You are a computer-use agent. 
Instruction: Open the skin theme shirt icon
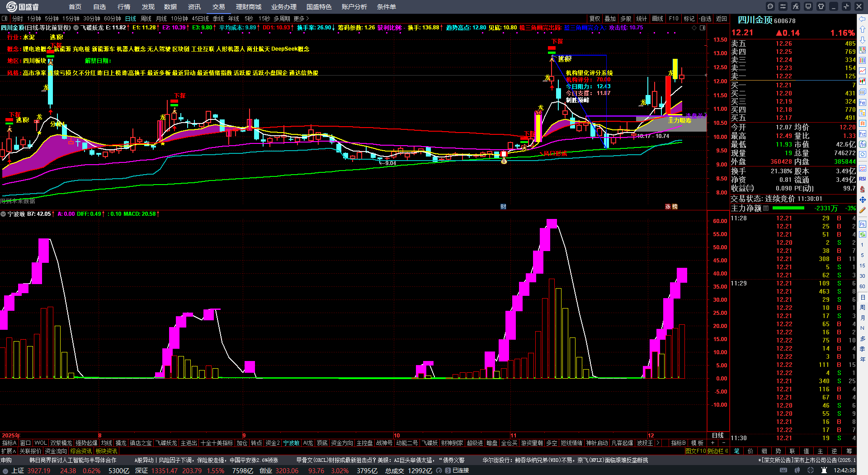(821, 6)
